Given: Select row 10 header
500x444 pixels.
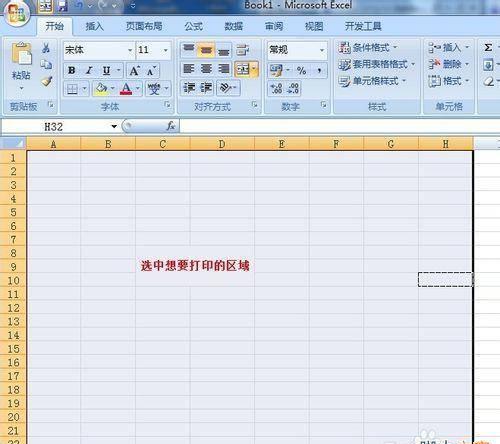Looking at the screenshot, I should pyautogui.click(x=13, y=280).
